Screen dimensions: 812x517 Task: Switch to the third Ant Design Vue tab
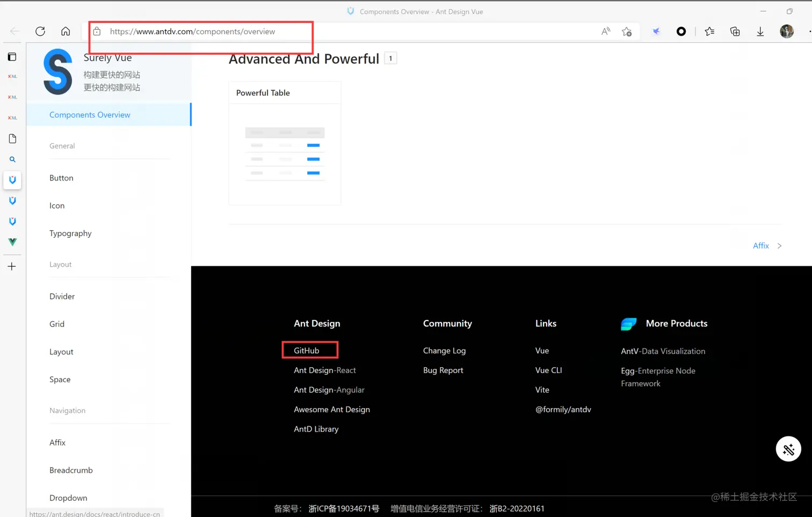point(12,221)
